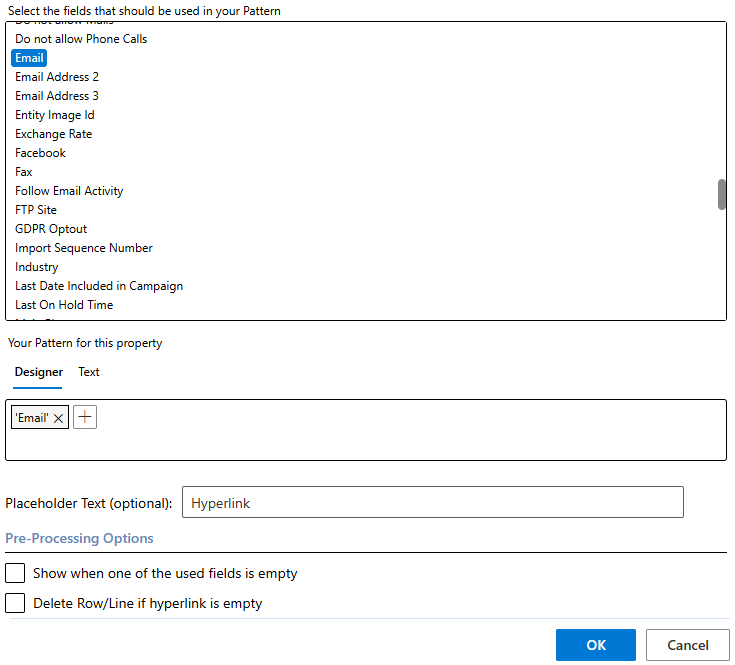Pick 'GDPR Optout' from the field list

(x=51, y=229)
